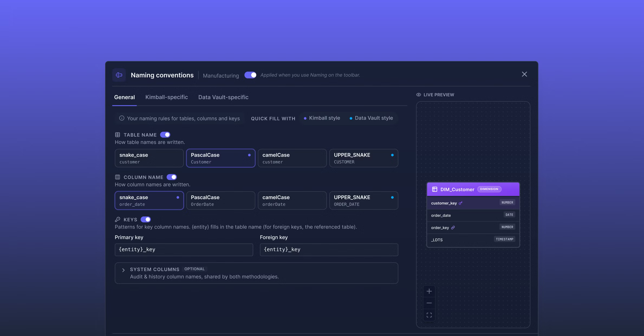Viewport: 644px width, 336px height.
Task: Disable the Table Name toggle
Action: click(x=165, y=135)
